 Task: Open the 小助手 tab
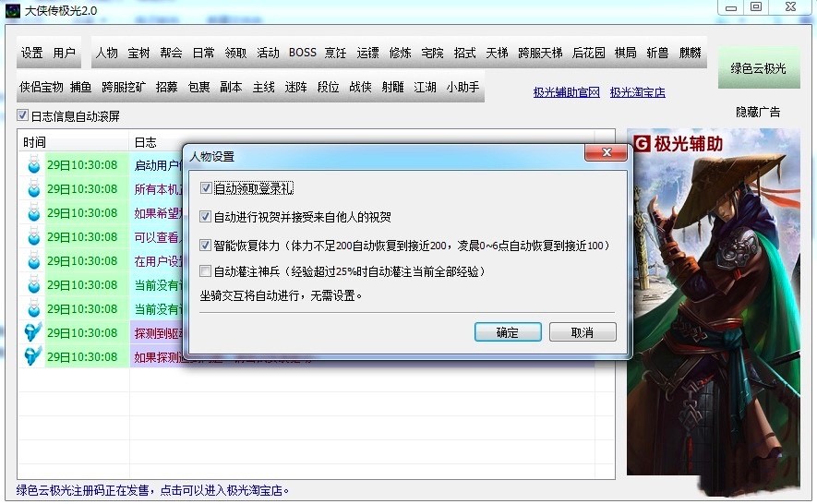[463, 87]
